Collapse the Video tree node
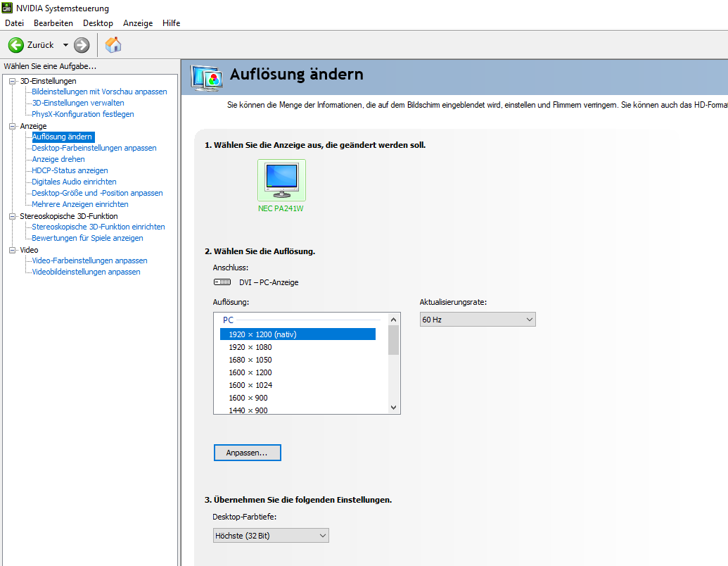Image resolution: width=728 pixels, height=566 pixels. 13,250
